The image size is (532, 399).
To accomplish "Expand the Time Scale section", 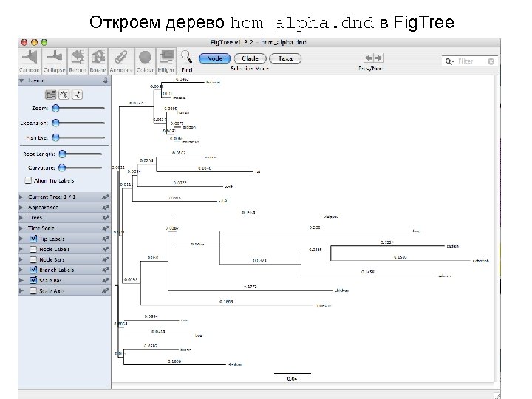I will [21, 228].
